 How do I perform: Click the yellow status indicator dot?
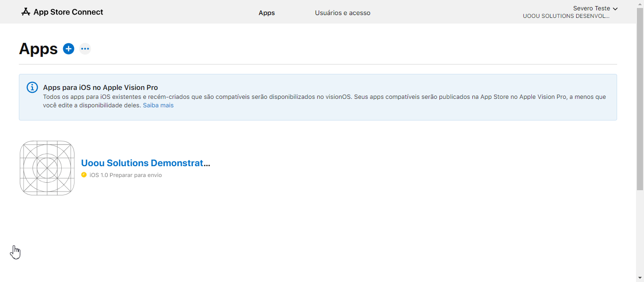pyautogui.click(x=84, y=175)
